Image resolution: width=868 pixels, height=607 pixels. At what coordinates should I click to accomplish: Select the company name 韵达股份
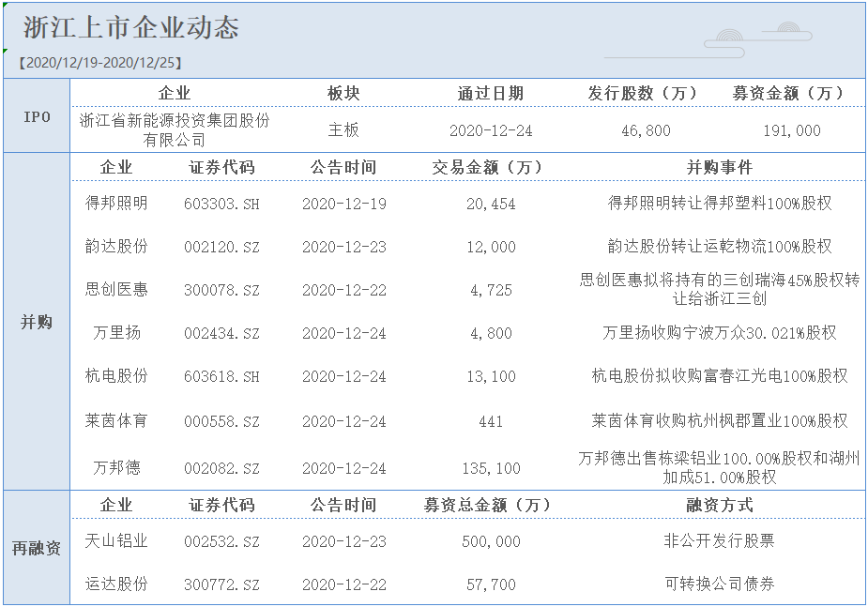116,246
